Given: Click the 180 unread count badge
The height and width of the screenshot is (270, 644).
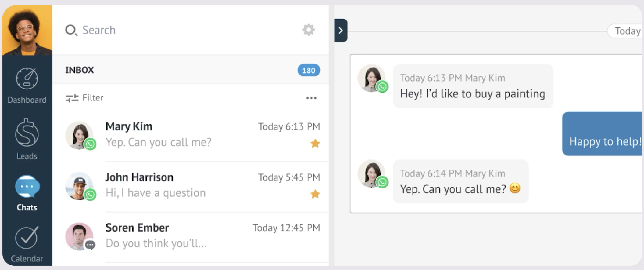Looking at the screenshot, I should (309, 70).
